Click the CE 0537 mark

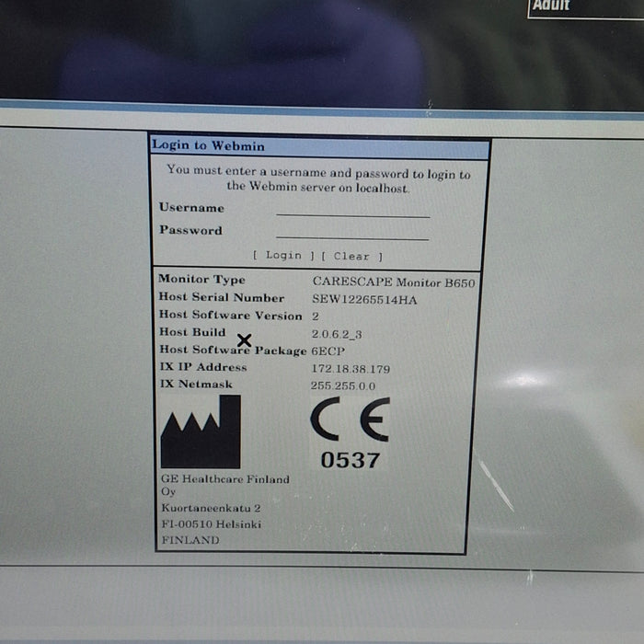coord(350,433)
